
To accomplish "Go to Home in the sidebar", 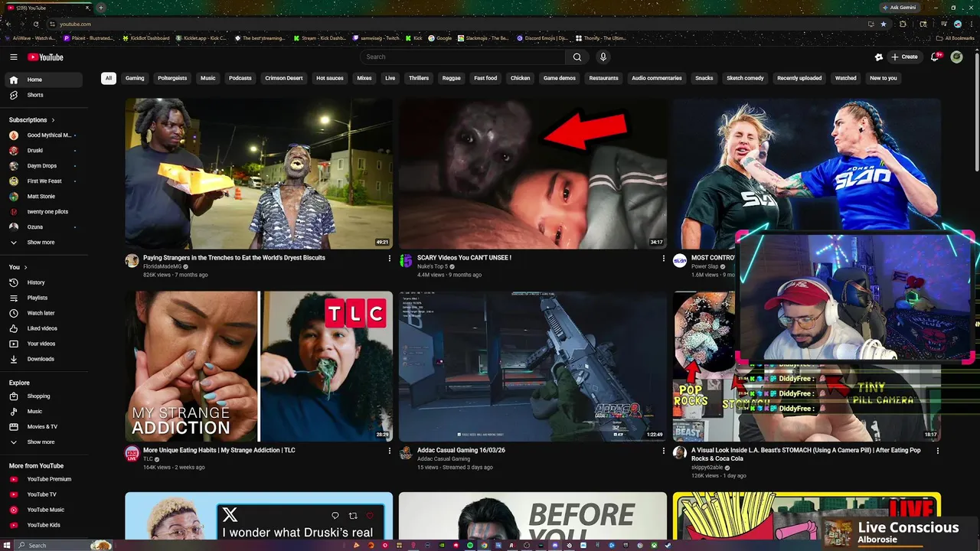I will tap(43, 80).
